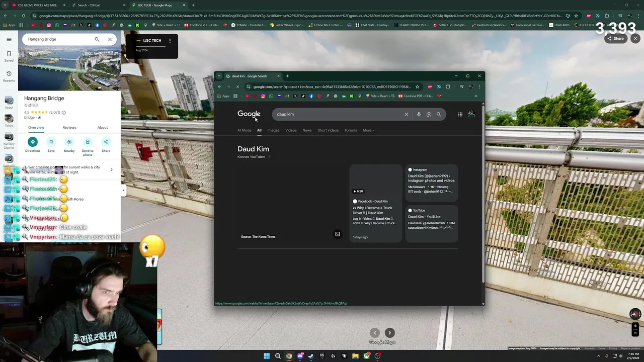
Task: Switch to AI Mode results
Action: [x=245, y=130]
